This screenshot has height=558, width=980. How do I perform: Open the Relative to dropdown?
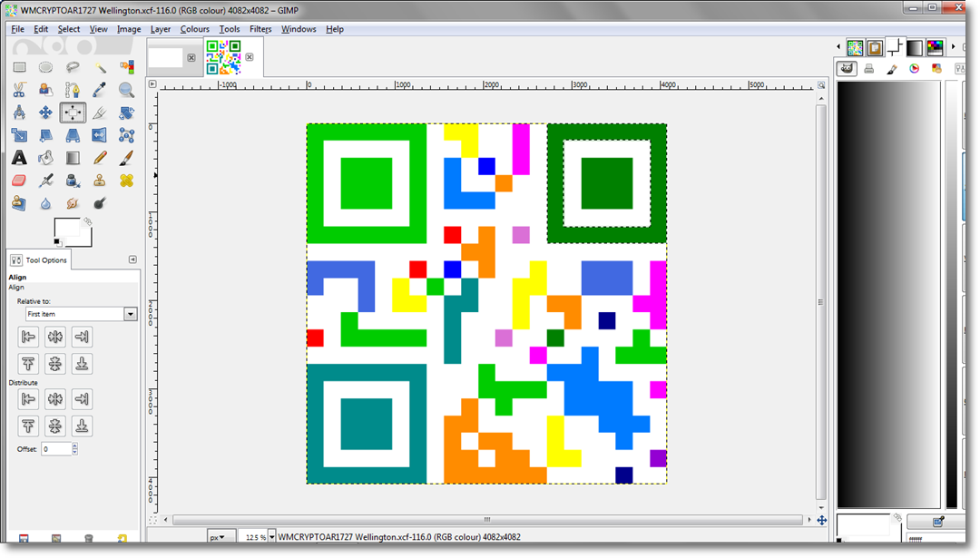click(x=82, y=314)
